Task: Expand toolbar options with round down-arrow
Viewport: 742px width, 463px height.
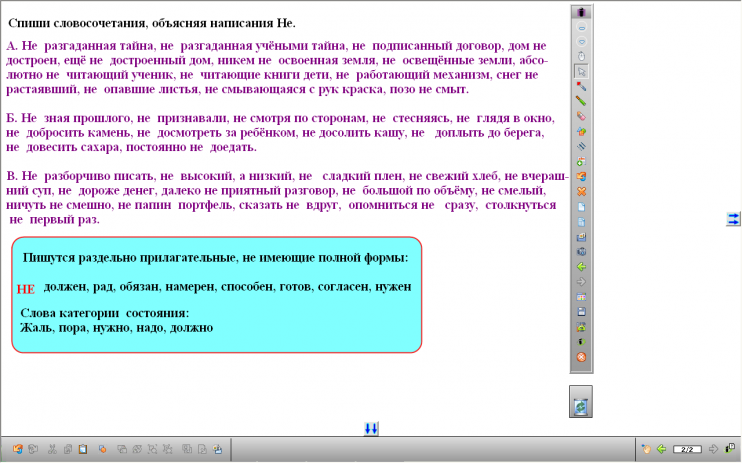Action: click(x=581, y=41)
